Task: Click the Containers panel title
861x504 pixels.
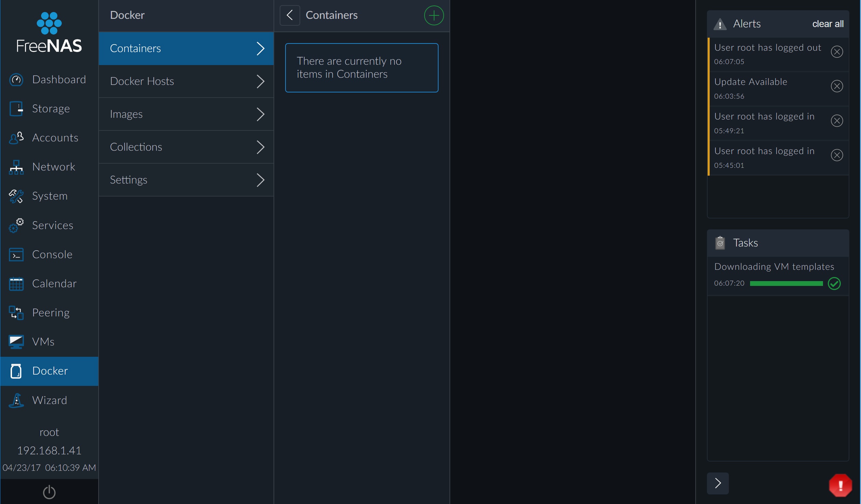Action: 331,15
